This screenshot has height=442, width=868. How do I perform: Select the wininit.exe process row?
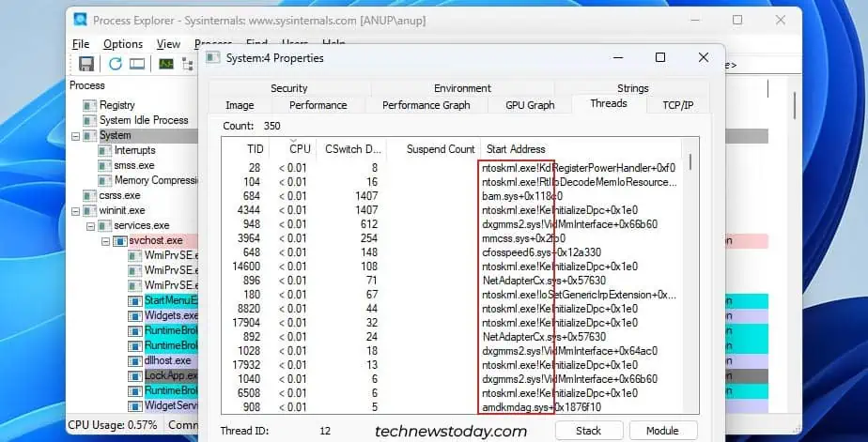point(121,211)
